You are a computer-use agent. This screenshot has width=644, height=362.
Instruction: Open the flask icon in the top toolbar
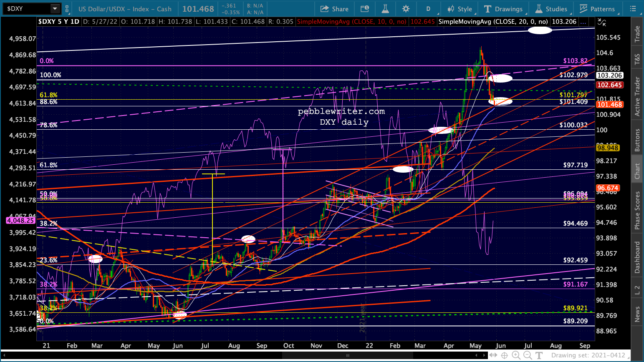tap(385, 9)
